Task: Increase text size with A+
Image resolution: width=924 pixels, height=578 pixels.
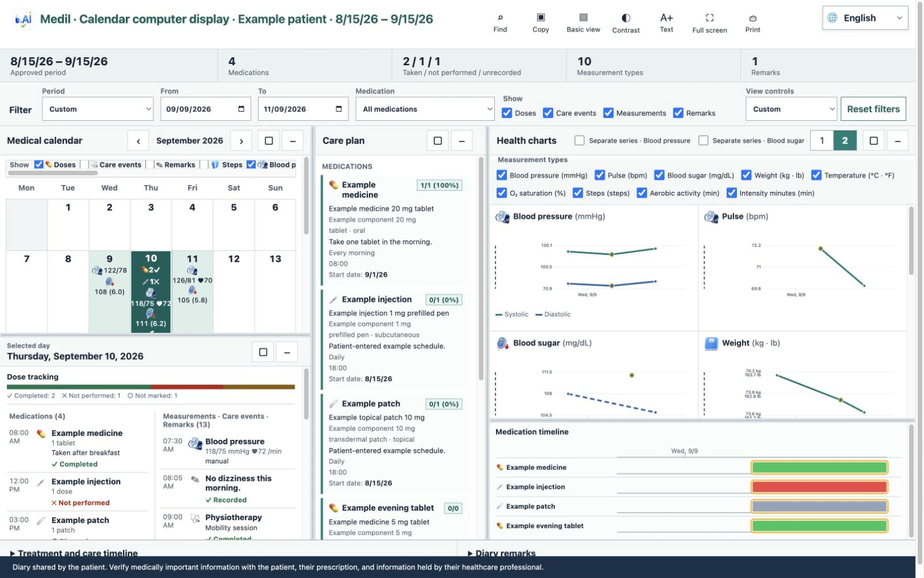Action: [x=666, y=23]
